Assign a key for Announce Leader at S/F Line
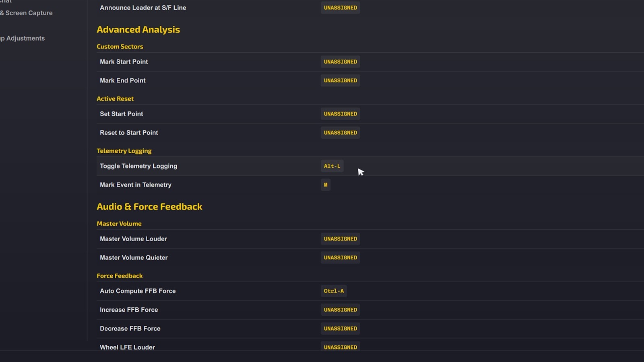This screenshot has width=644, height=362. tap(340, 7)
